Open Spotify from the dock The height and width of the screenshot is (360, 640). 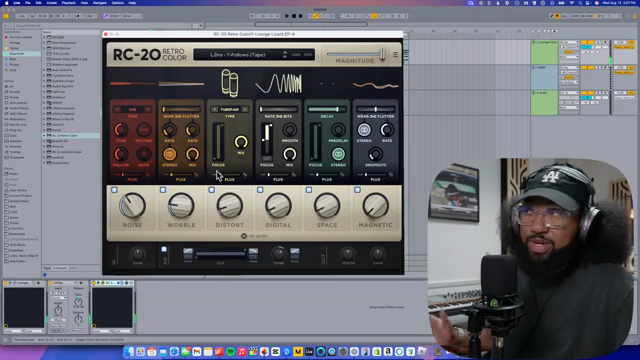point(230,352)
